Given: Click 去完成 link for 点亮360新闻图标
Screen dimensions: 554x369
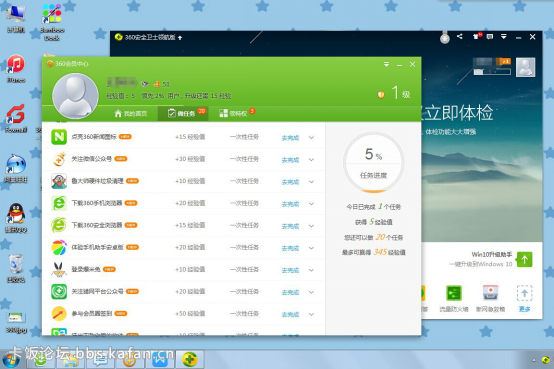Looking at the screenshot, I should [290, 138].
